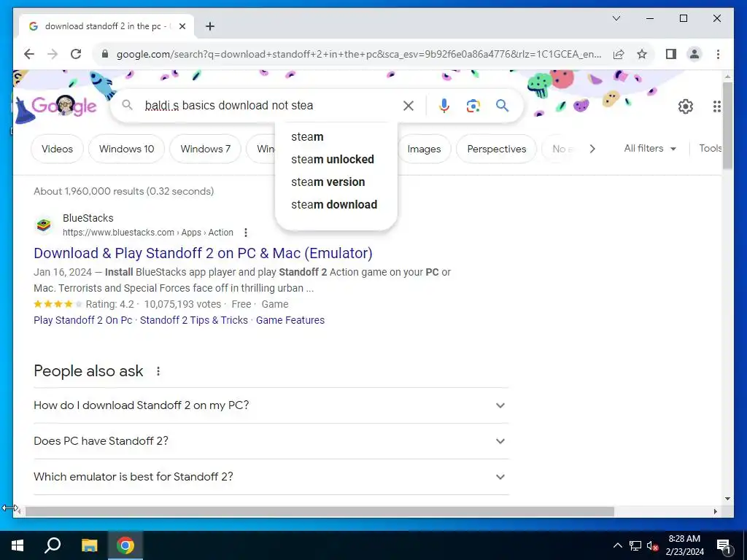This screenshot has width=747, height=560.
Task: Show more filter chips arrow
Action: point(592,149)
